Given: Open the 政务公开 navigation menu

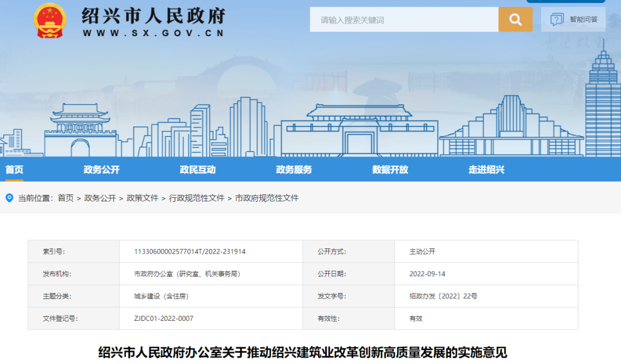Looking at the screenshot, I should 101,169.
